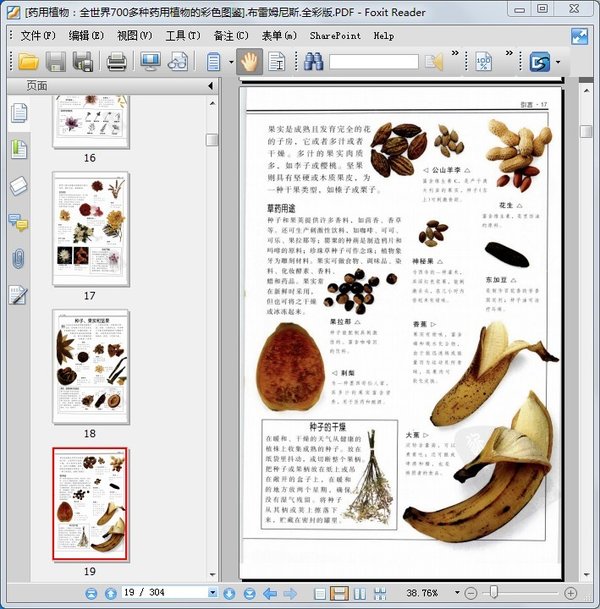Click the find previous arrow icon

point(434,62)
